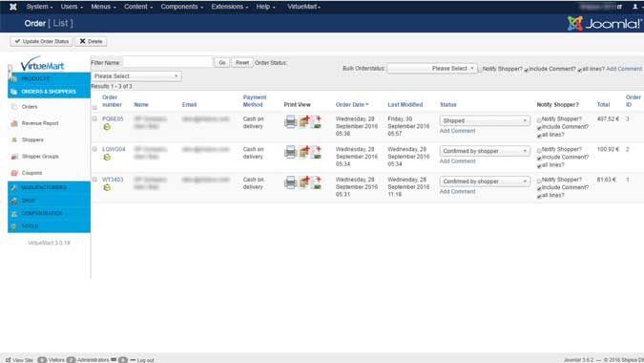
Task: Click the user account icon in top bar
Action: [x=635, y=7]
